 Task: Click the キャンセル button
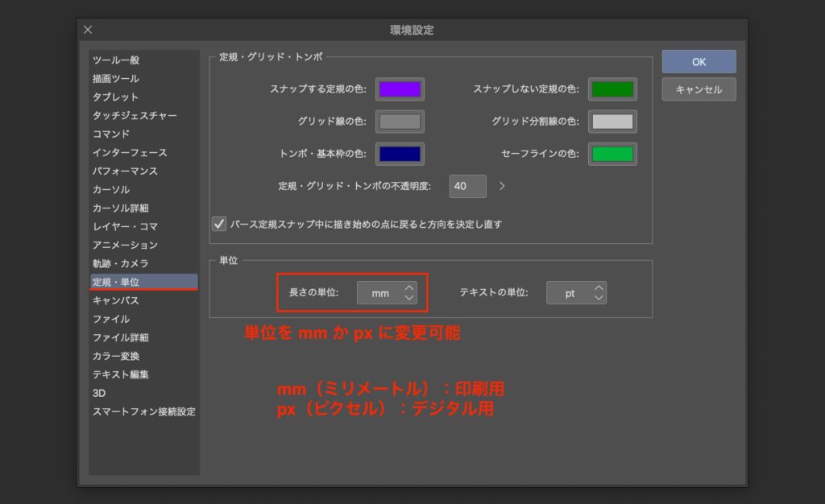point(699,89)
